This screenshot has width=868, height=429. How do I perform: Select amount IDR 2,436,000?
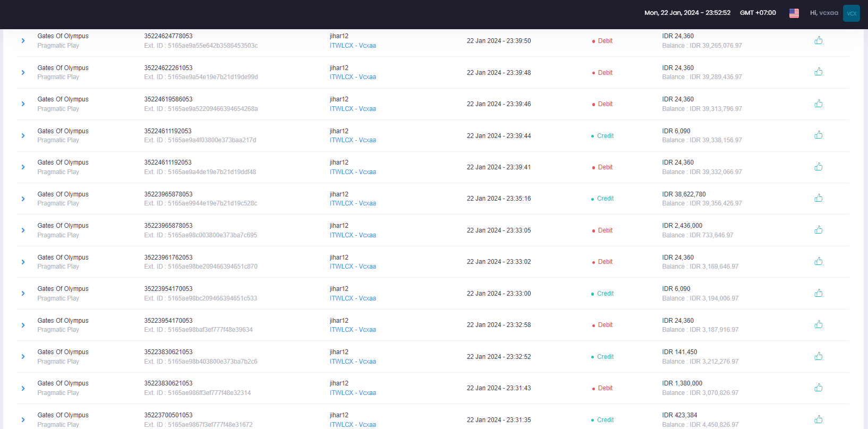[682, 226]
